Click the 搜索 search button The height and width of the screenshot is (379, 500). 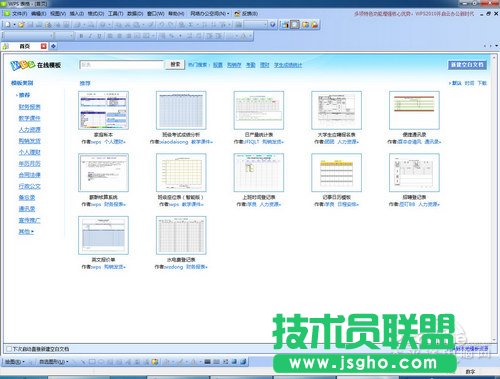pyautogui.click(x=175, y=64)
